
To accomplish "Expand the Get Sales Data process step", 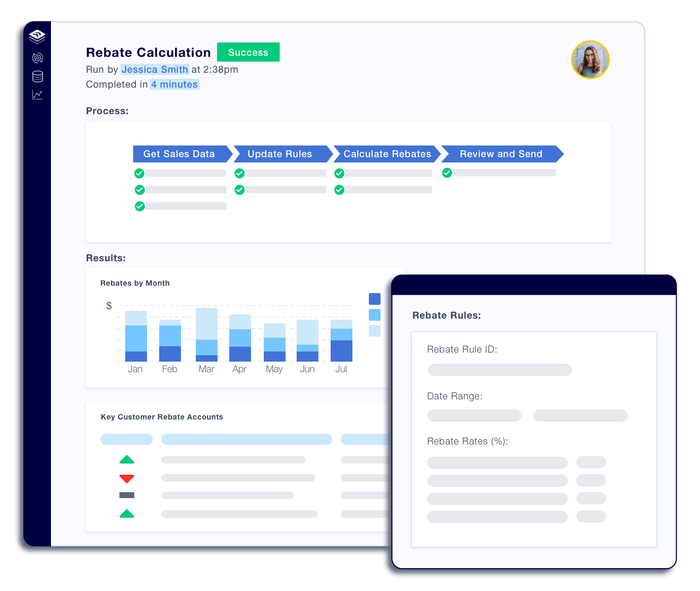I will (179, 154).
